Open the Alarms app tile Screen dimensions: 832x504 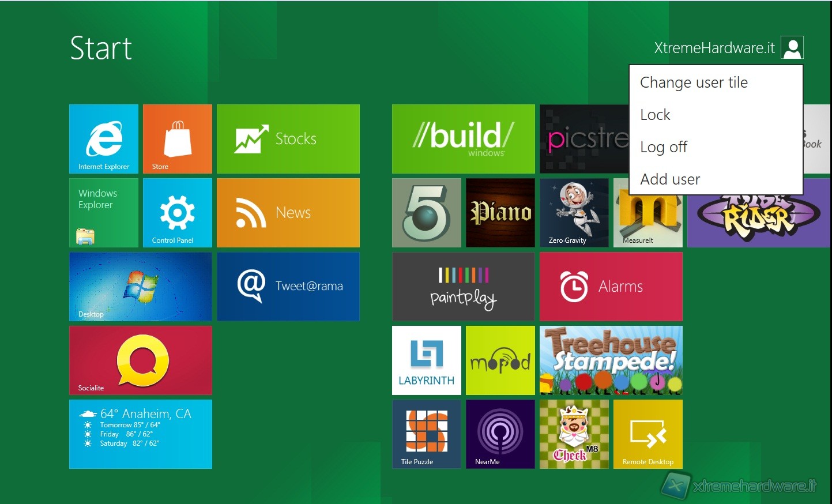[611, 287]
